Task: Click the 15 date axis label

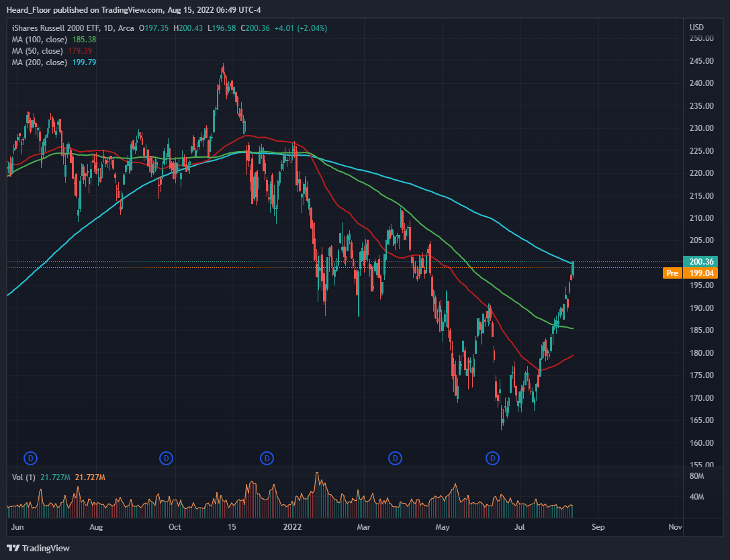Action: (232, 527)
